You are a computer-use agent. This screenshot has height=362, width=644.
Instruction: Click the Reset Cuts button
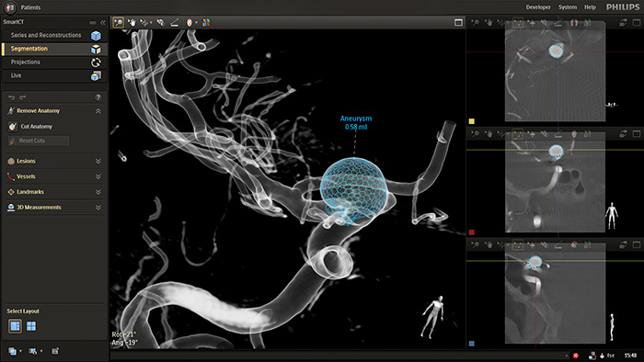point(39,141)
